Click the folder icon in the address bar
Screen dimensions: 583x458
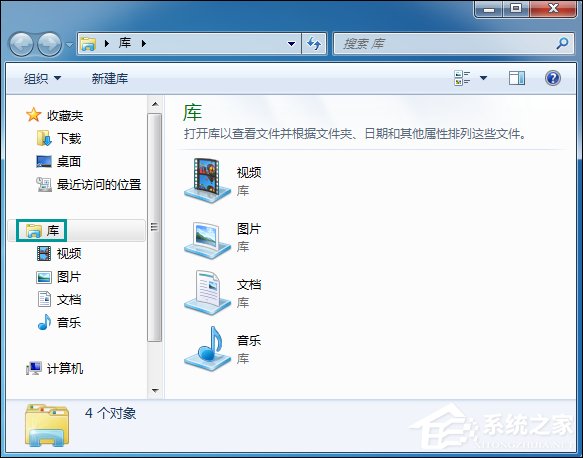click(x=88, y=44)
